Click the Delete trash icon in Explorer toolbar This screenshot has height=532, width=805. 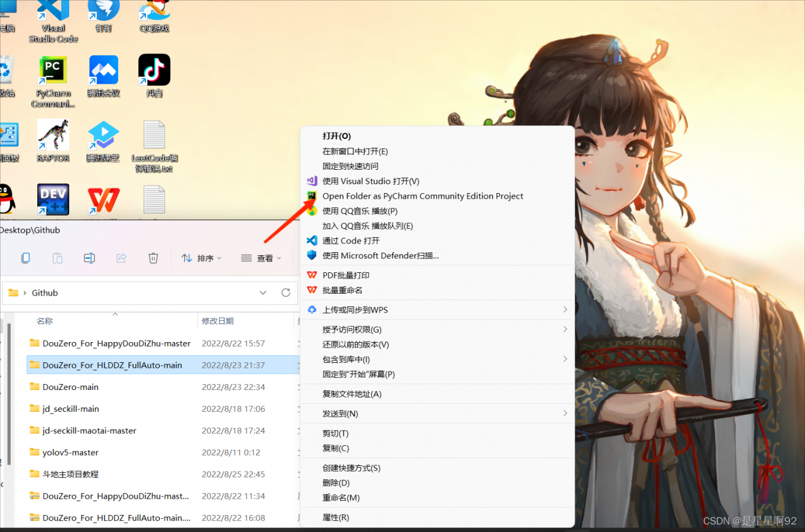(153, 258)
